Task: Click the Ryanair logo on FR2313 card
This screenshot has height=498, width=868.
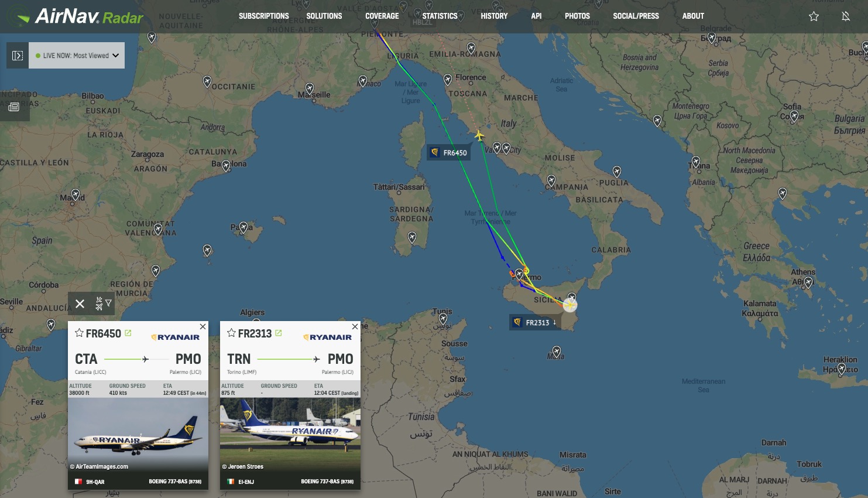Action: (x=327, y=337)
